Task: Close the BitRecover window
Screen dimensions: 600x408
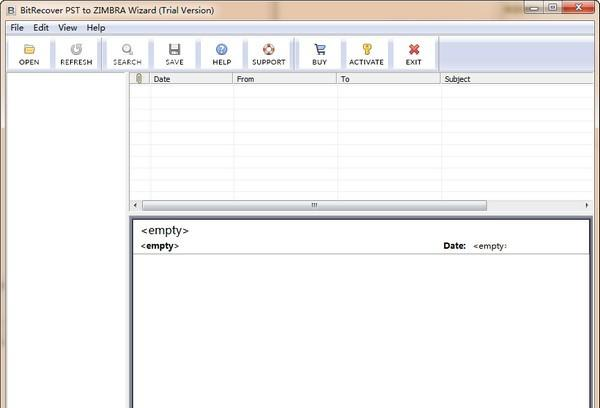Action: click(x=579, y=8)
